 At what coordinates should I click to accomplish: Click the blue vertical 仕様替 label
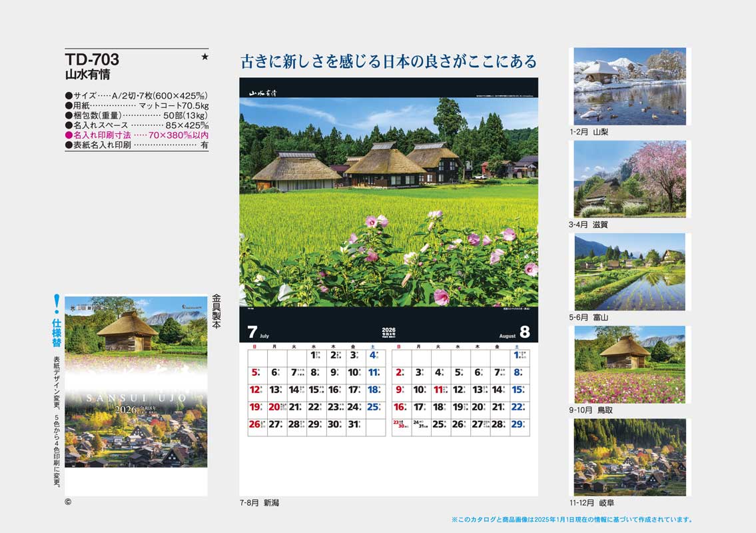click(x=57, y=333)
